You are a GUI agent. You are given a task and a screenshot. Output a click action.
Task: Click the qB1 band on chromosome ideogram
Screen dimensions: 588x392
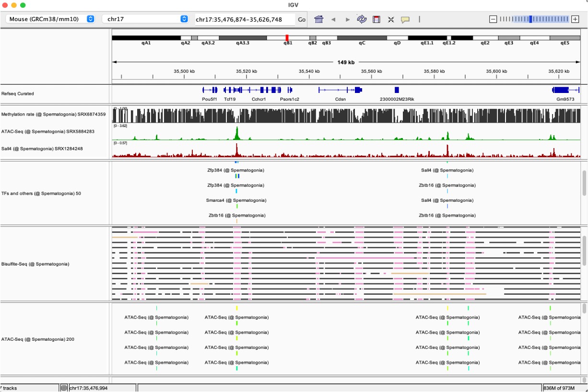coord(288,37)
